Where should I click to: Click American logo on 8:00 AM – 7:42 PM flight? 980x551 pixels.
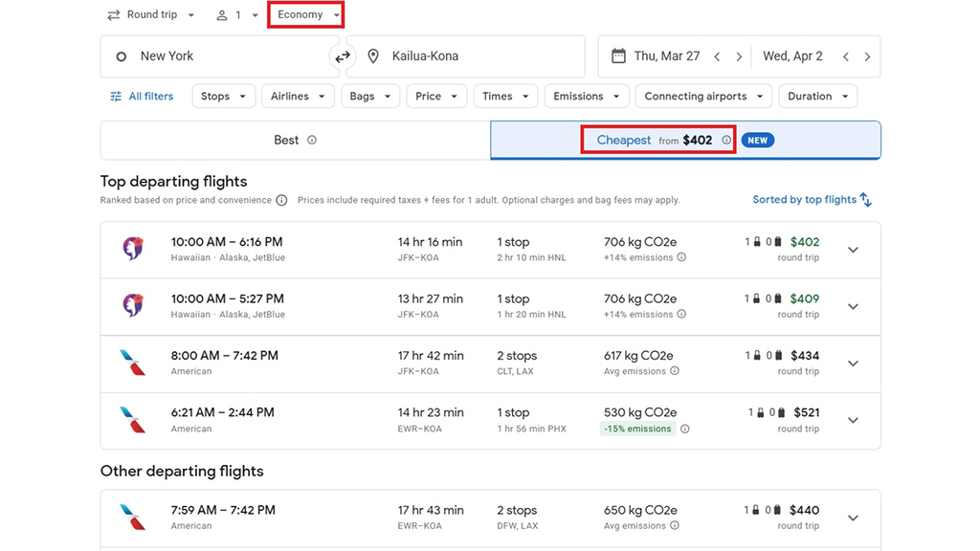pyautogui.click(x=133, y=363)
